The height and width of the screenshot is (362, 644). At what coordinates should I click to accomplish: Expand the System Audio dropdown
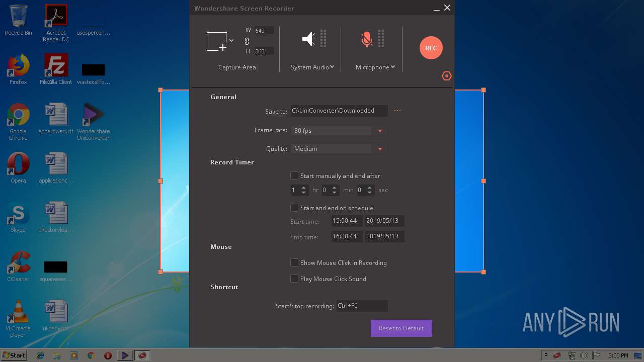(x=312, y=67)
